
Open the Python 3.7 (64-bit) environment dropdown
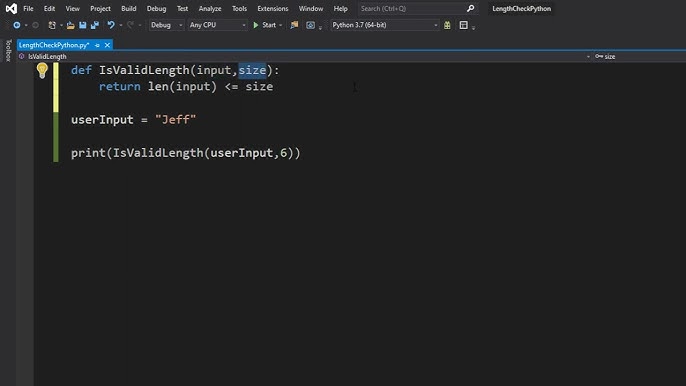point(385,25)
